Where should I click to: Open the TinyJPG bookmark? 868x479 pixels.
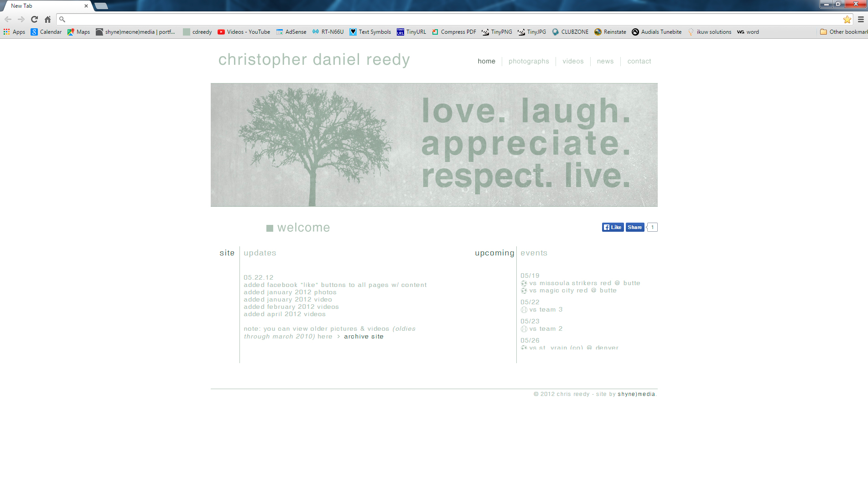pyautogui.click(x=532, y=32)
